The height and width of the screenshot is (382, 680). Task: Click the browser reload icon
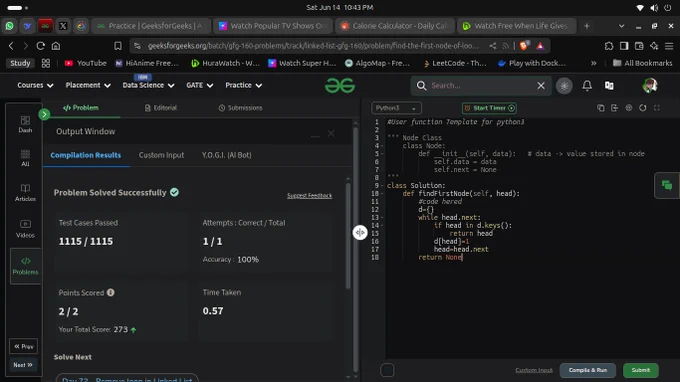tap(40, 46)
